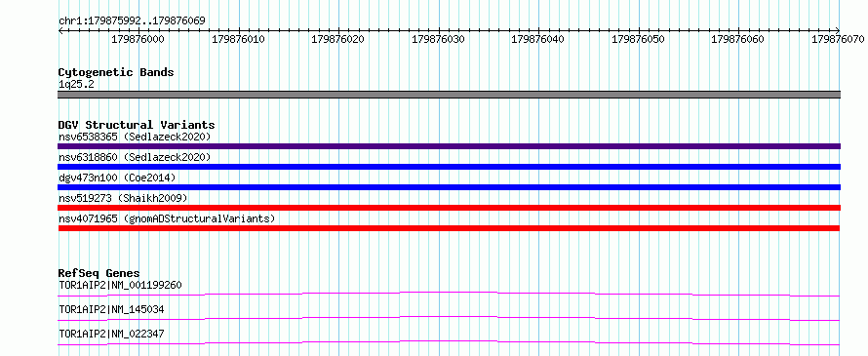This screenshot has height=356, width=868.
Task: Click ruler position 179876000
Action: (138, 39)
